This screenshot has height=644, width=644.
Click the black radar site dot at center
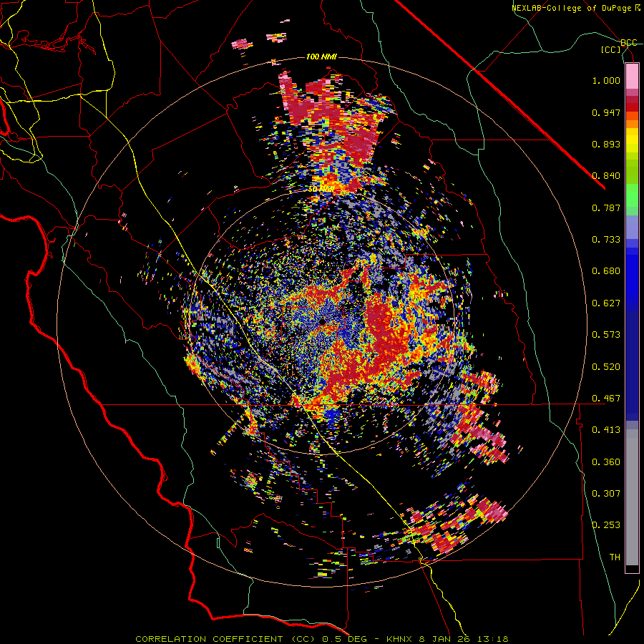pos(323,322)
